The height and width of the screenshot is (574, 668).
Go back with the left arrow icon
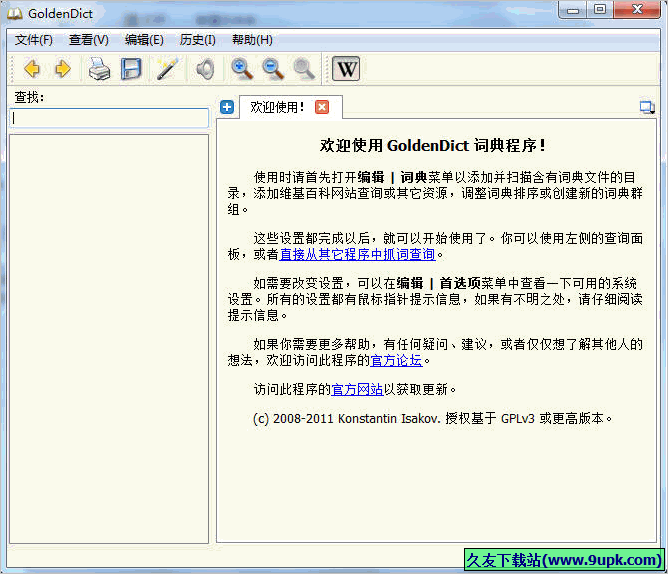(32, 69)
